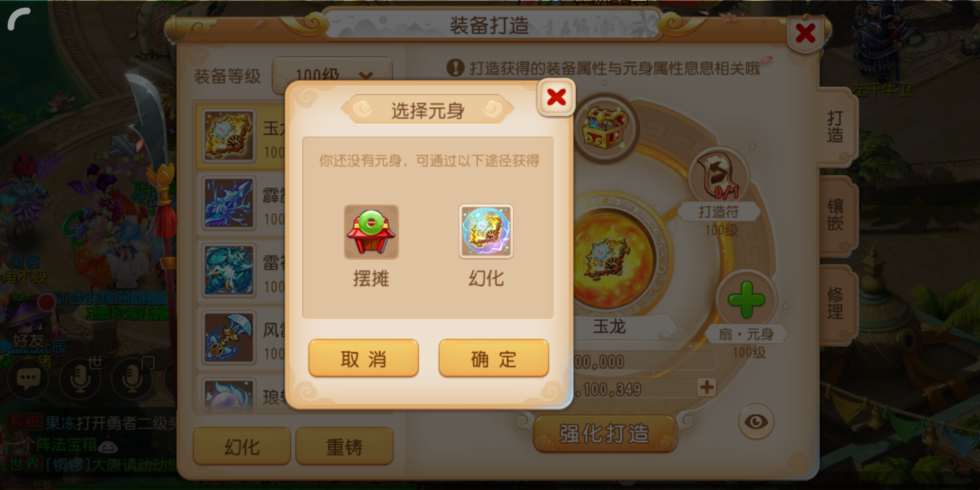Switch to the 修理 tab
Viewport: 980px width, 490px height.
836,304
